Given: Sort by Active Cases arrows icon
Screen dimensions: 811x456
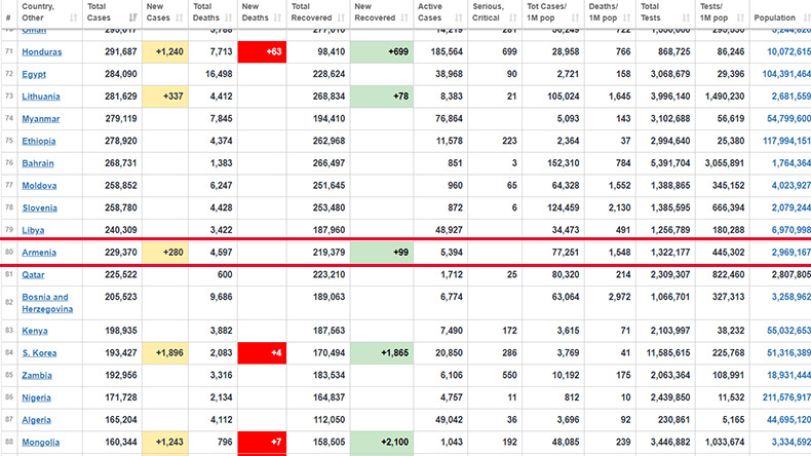Looking at the screenshot, I should 458,18.
